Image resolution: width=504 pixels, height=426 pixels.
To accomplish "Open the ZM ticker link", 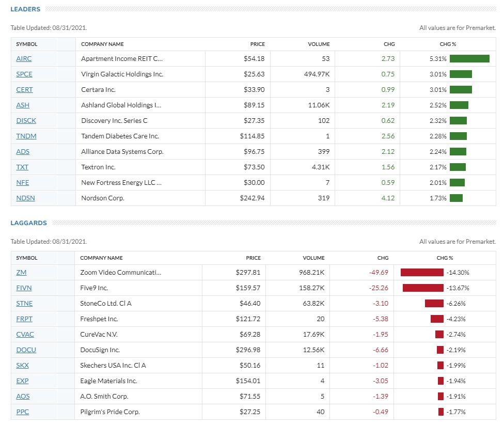I will coord(21,272).
